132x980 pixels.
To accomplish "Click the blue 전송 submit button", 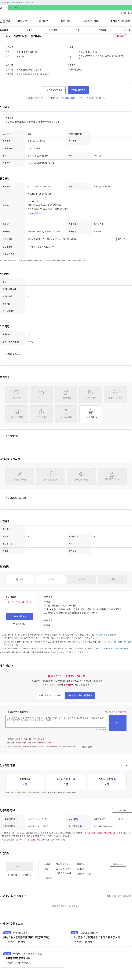I will point(118,723).
